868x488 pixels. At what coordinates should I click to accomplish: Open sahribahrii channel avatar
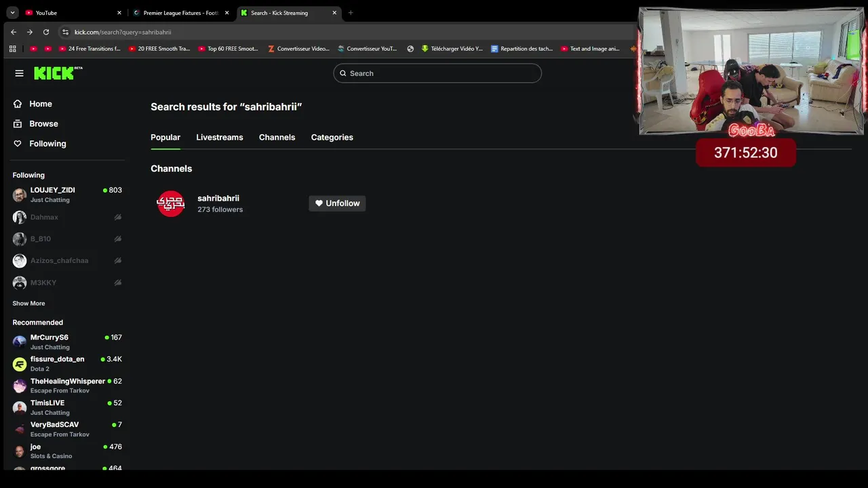click(171, 203)
